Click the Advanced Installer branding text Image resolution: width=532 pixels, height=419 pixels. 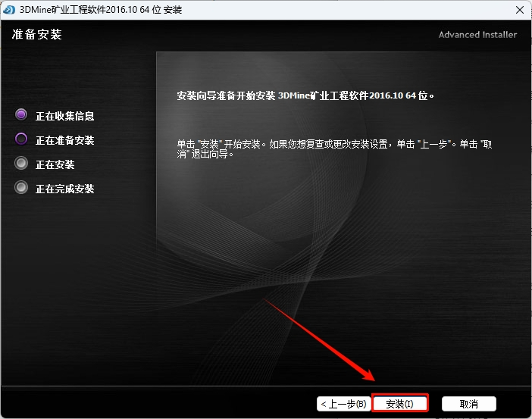(x=477, y=35)
